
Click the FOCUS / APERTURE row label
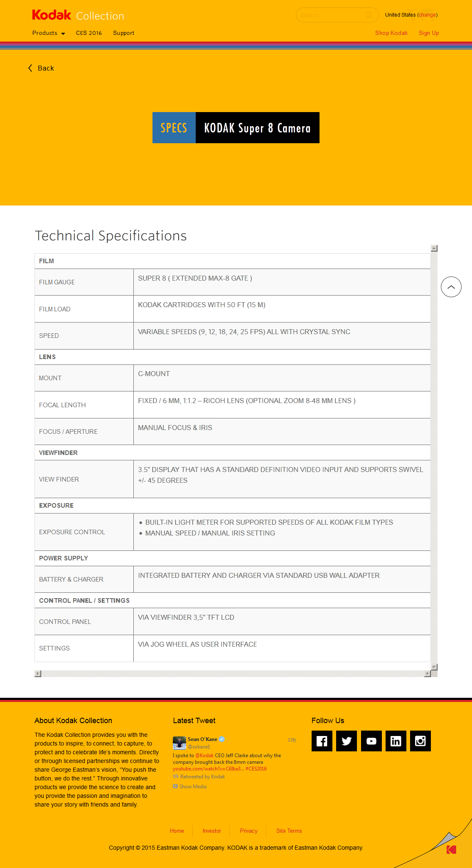(68, 432)
